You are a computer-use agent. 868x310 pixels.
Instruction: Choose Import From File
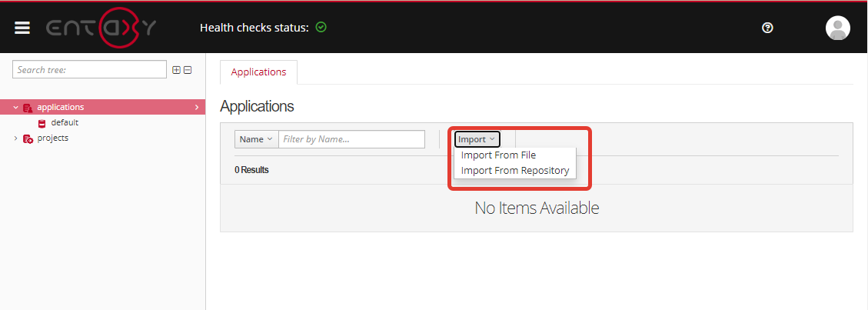[x=498, y=155]
